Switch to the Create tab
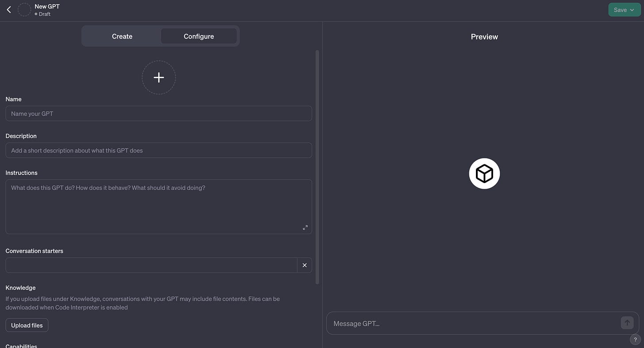Viewport: 644px width, 348px height. (122, 36)
